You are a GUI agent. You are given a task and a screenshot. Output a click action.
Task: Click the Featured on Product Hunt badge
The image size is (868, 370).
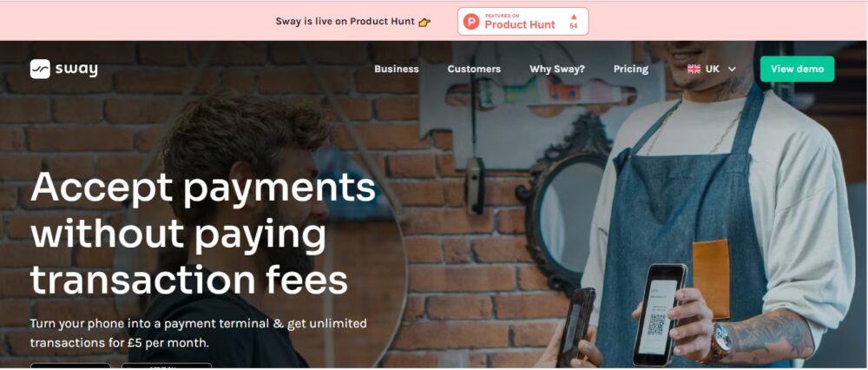coord(523,22)
